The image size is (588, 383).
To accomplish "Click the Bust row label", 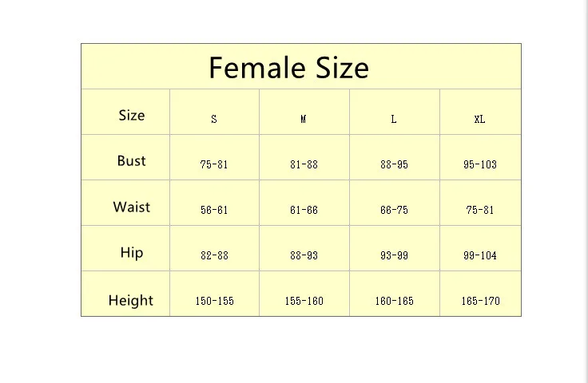I will tap(131, 160).
